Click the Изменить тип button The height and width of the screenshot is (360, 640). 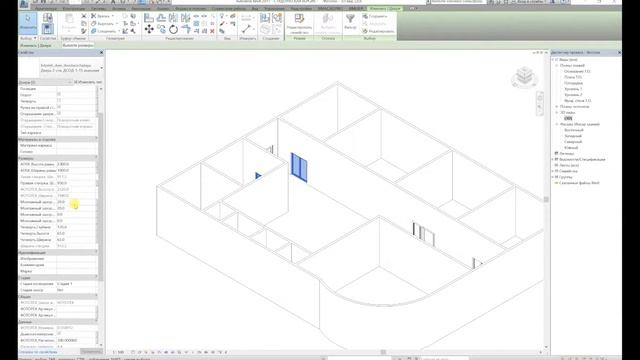click(x=88, y=82)
